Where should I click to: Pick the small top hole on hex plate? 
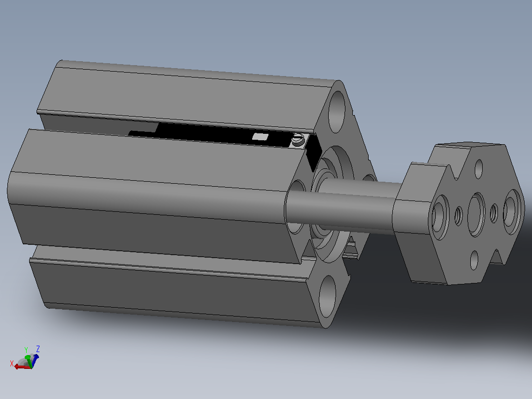(x=479, y=169)
